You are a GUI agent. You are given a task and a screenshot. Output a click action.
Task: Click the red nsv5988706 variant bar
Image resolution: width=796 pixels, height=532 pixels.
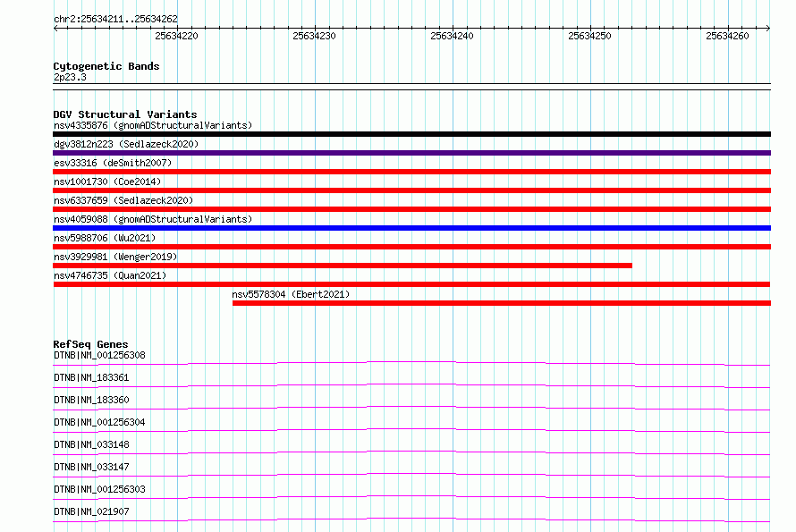tap(411, 247)
